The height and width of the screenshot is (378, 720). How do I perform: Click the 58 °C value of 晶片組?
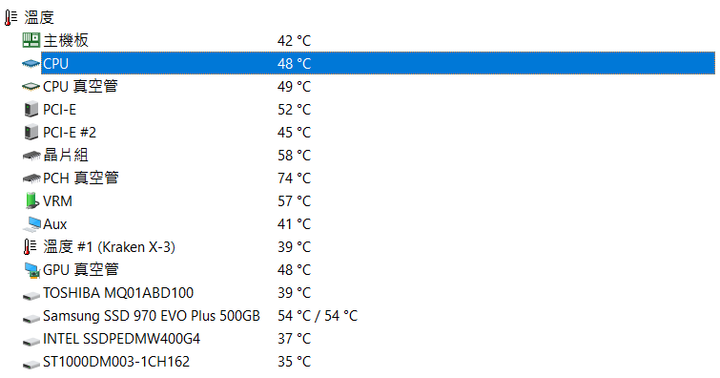click(x=294, y=155)
